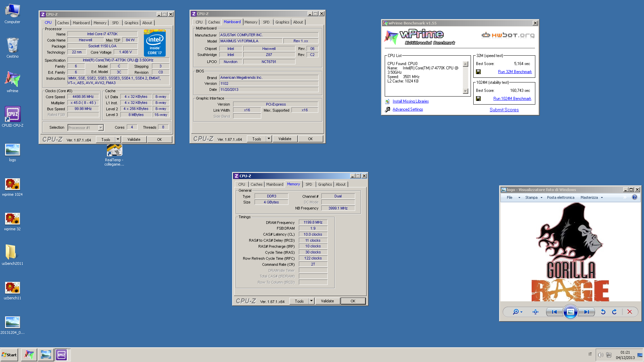Switch to Caches tab in first CPU-Z window
This screenshot has height=362, width=644.
pyautogui.click(x=63, y=23)
